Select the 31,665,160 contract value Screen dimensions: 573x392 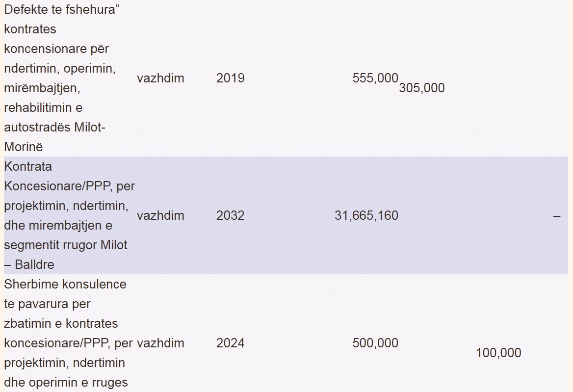(x=366, y=215)
